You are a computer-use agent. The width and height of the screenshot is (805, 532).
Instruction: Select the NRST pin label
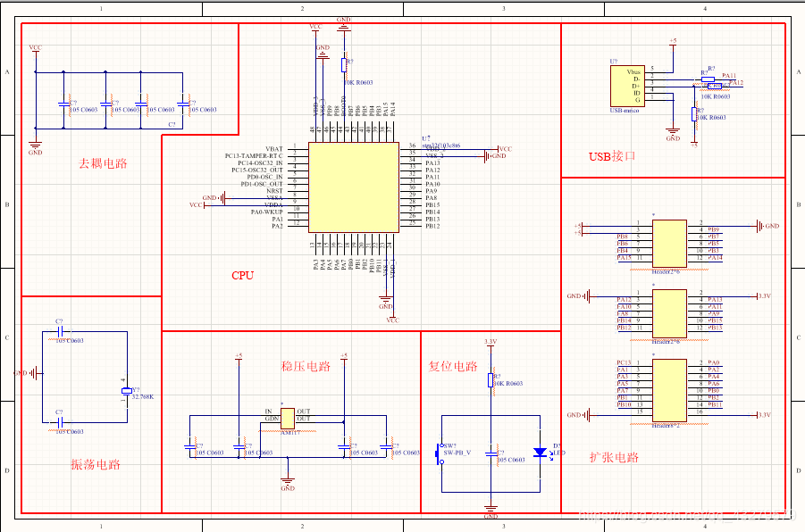274,191
